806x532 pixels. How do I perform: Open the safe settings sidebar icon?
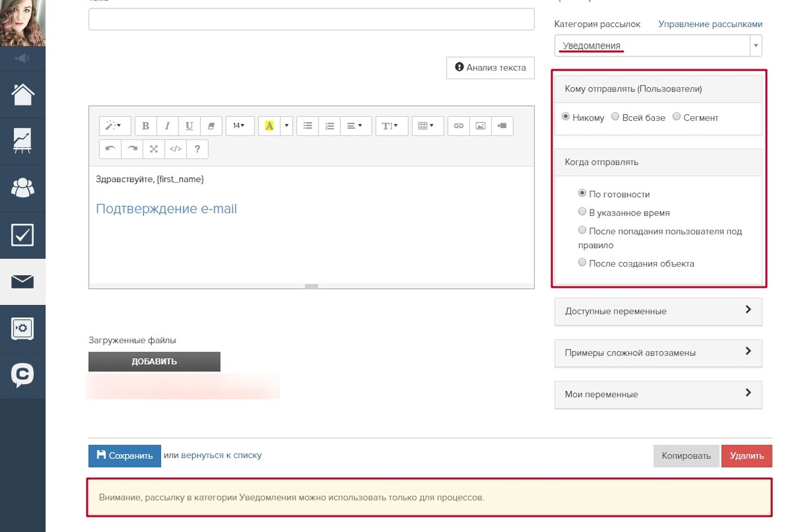22,328
